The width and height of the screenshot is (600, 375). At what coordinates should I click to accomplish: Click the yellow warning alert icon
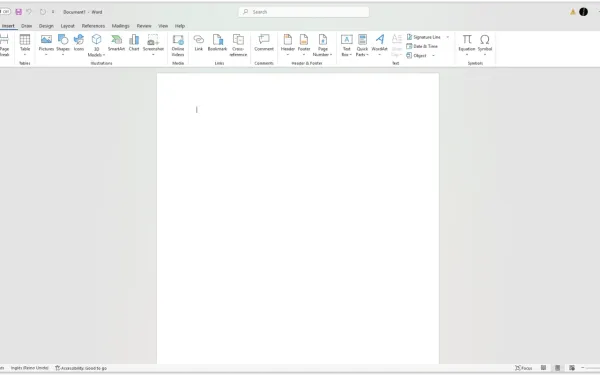(572, 12)
